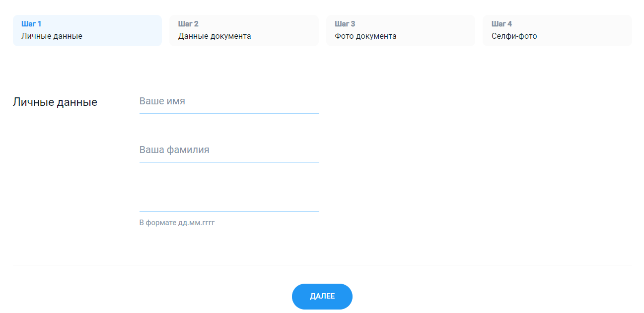Activate the empty date field above format hint

coord(229,199)
